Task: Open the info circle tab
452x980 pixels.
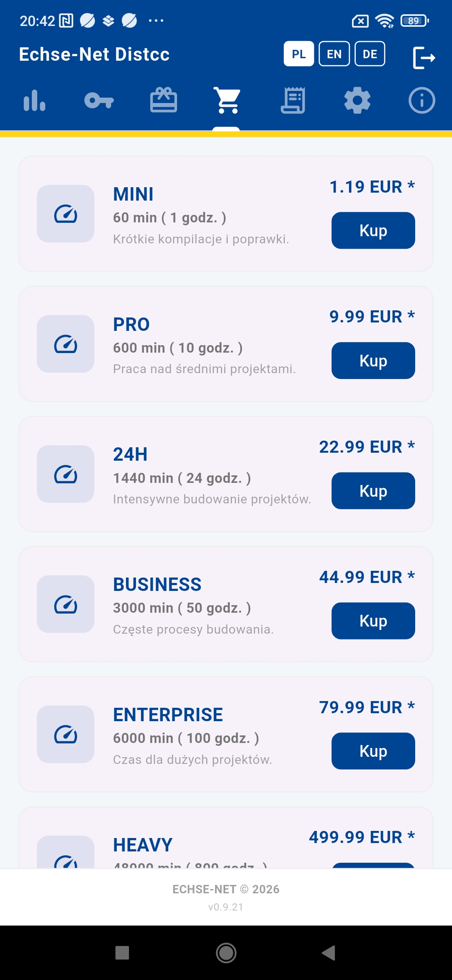Action: point(421,101)
